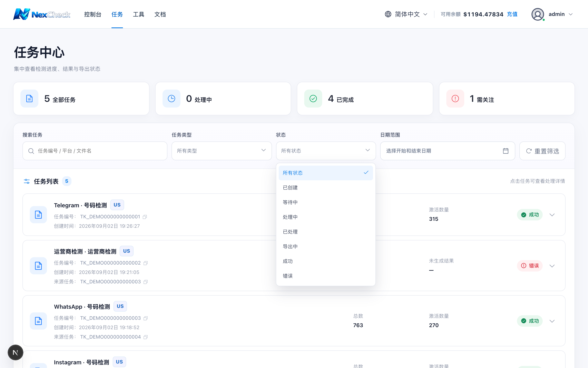
Task: Click the 4 已完成 summary card
Action: (x=365, y=99)
